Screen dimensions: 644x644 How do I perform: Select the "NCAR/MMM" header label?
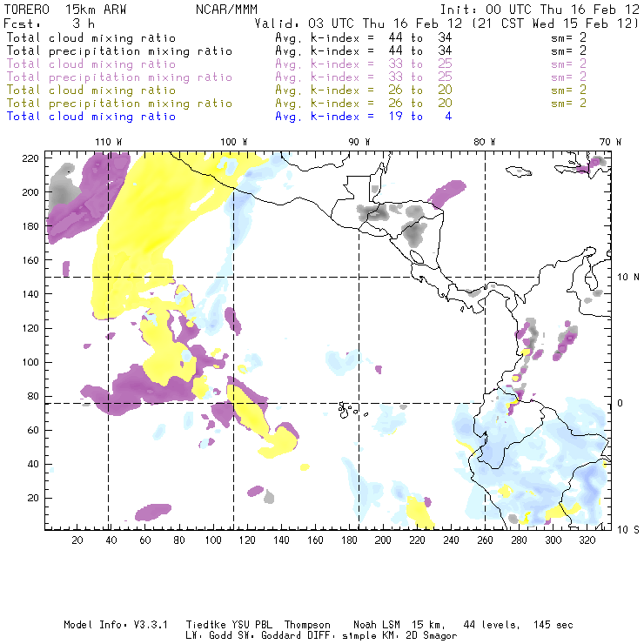coord(227,10)
